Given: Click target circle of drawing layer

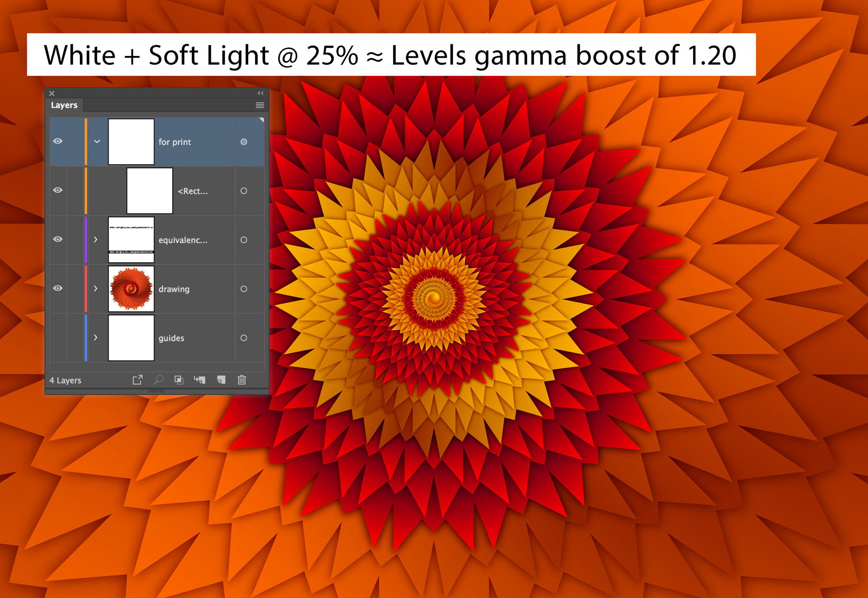Looking at the screenshot, I should pyautogui.click(x=244, y=289).
